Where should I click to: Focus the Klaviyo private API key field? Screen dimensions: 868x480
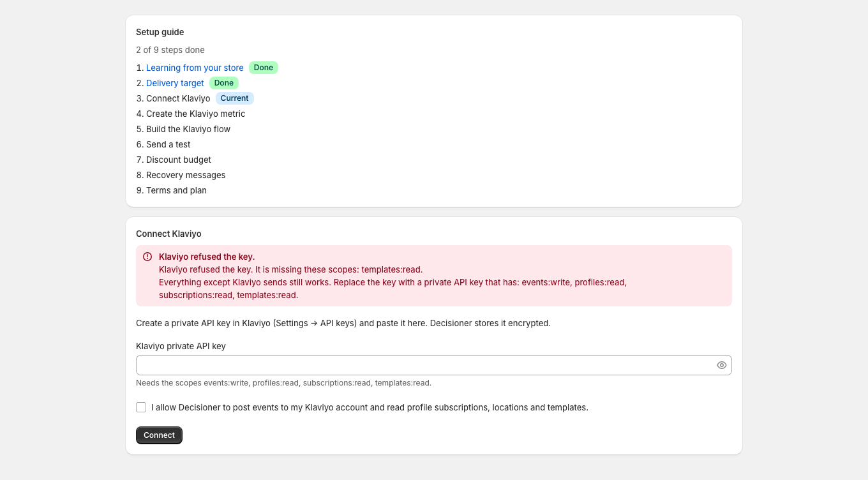click(434, 365)
